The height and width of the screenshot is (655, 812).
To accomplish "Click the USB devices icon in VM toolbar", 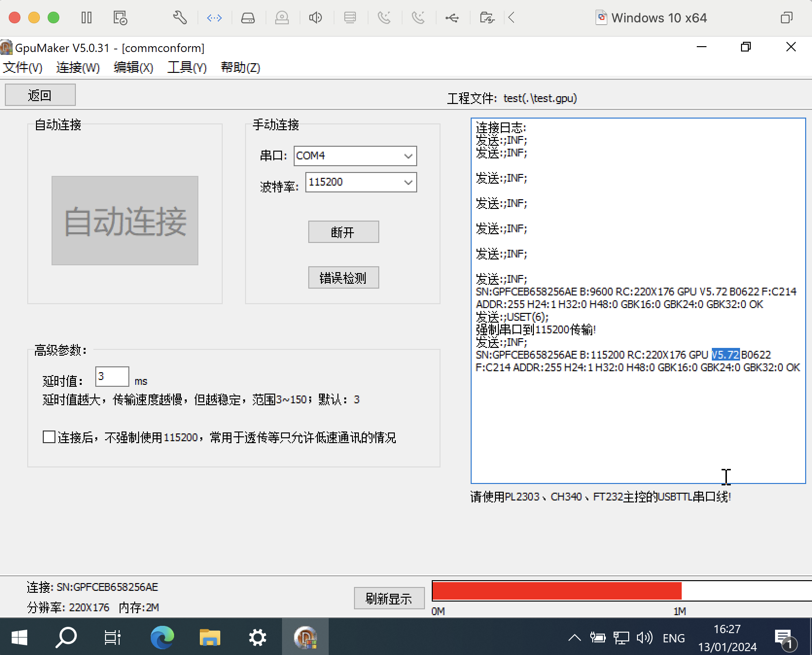I will (x=452, y=18).
